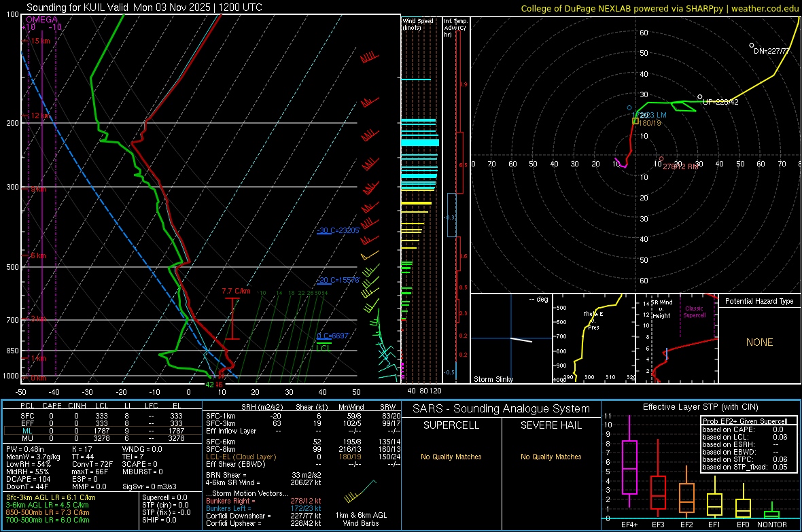Viewport: 802px width, 532px height.
Task: Click the 'Potential Hazard Type' header
Action: tap(759, 301)
